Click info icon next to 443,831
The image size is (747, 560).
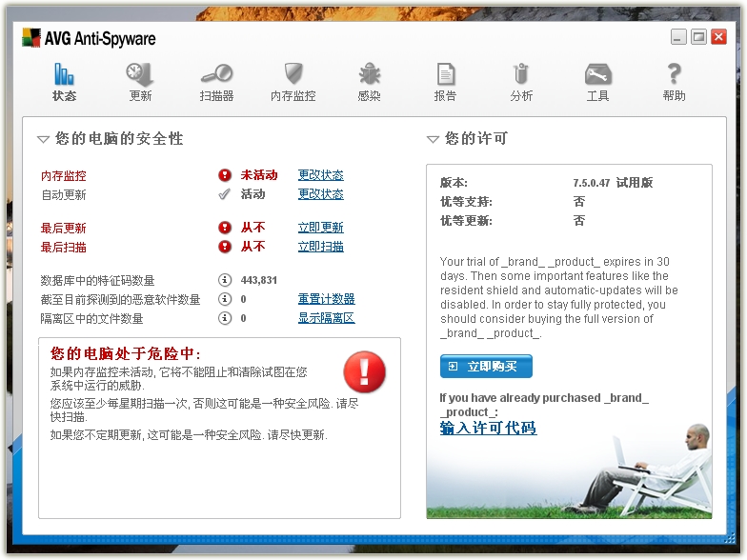(225, 280)
